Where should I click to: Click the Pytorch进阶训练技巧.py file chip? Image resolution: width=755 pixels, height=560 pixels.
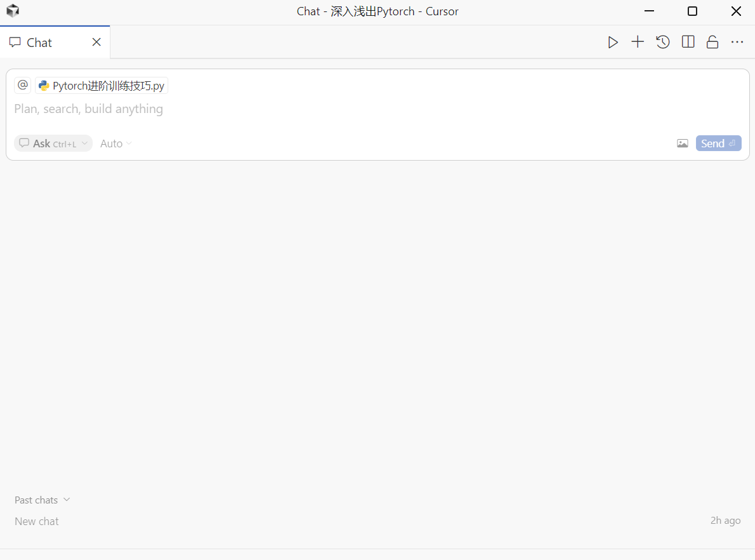pos(102,86)
